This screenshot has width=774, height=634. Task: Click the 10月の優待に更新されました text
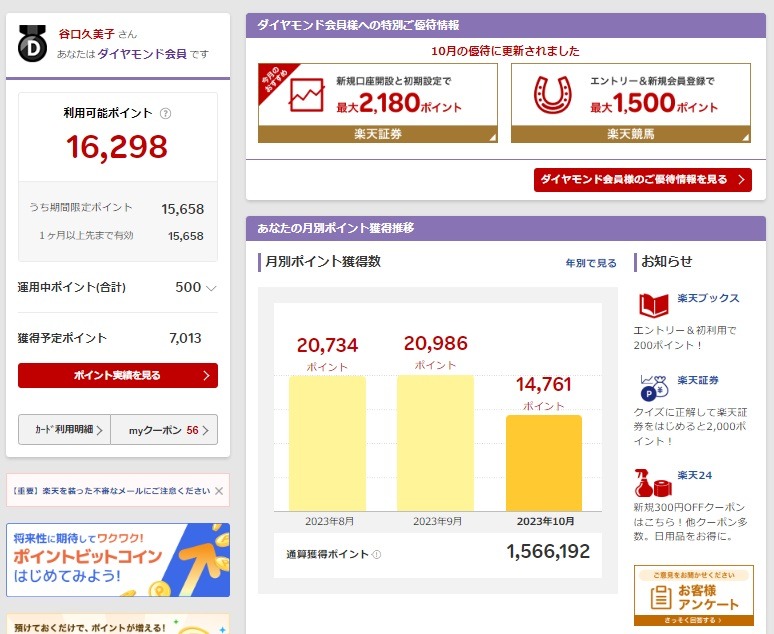coord(505,51)
